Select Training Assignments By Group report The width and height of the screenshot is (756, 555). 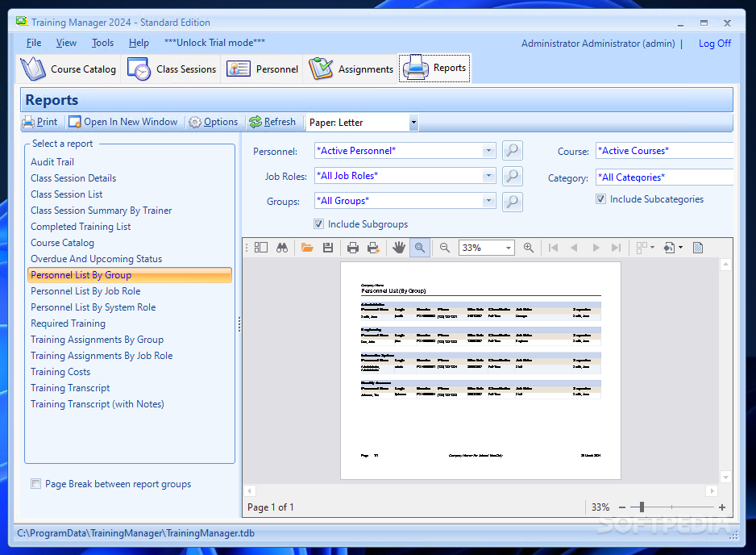(x=97, y=340)
